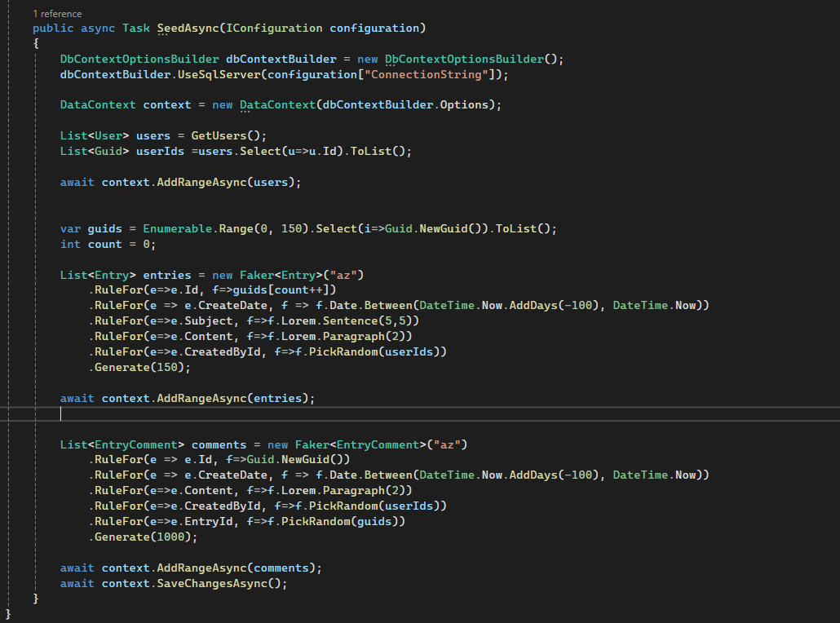Click the UseSqlServer method call

click(219, 73)
